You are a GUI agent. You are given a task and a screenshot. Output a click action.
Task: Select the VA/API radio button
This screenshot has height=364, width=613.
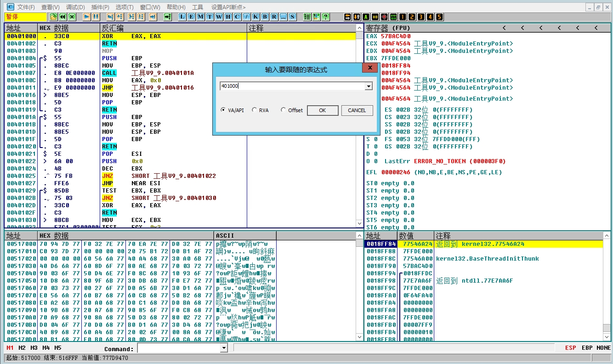(223, 110)
